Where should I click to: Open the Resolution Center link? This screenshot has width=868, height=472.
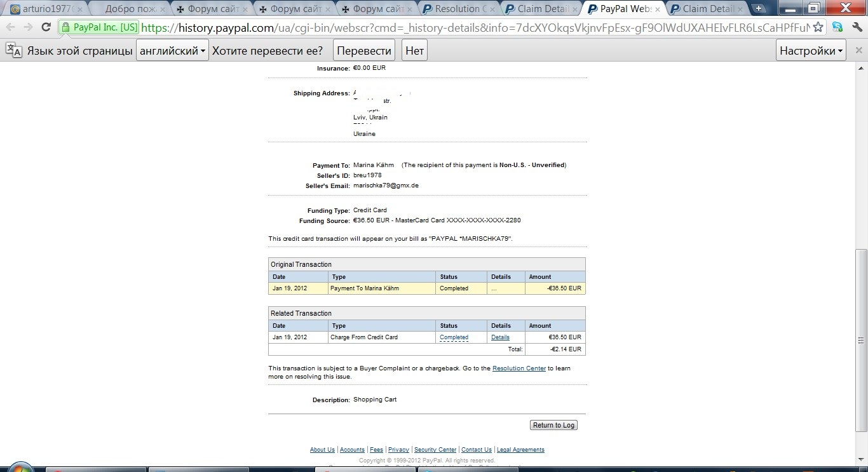tap(519, 368)
